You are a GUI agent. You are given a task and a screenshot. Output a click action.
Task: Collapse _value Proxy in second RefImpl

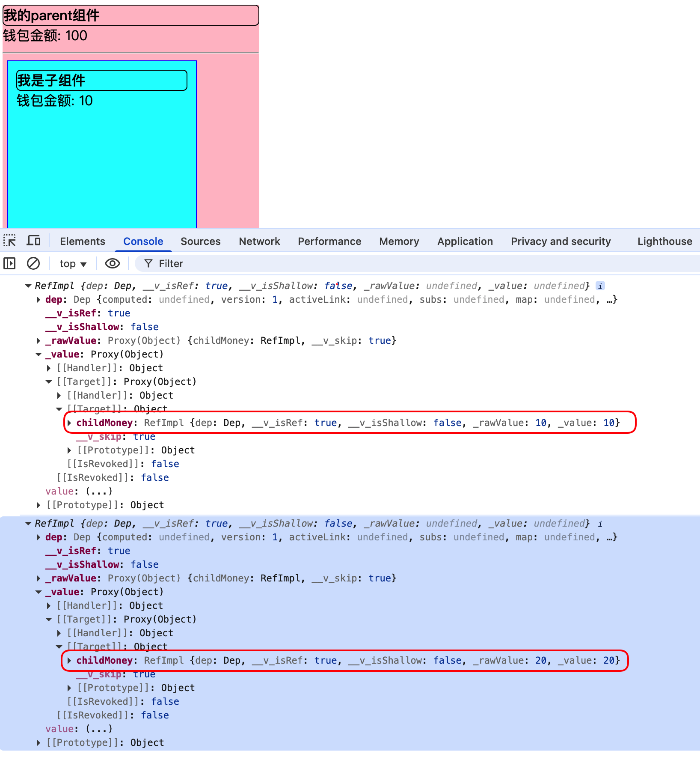39,592
